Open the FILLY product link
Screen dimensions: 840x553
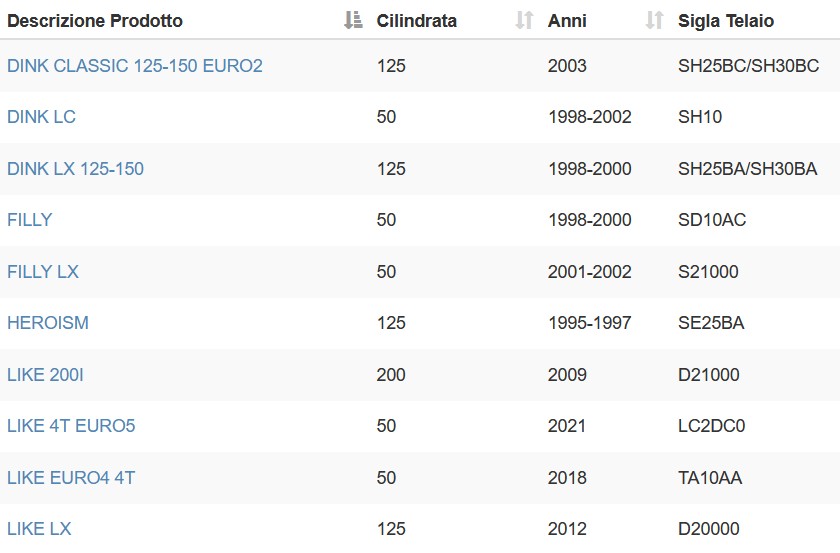point(29,220)
